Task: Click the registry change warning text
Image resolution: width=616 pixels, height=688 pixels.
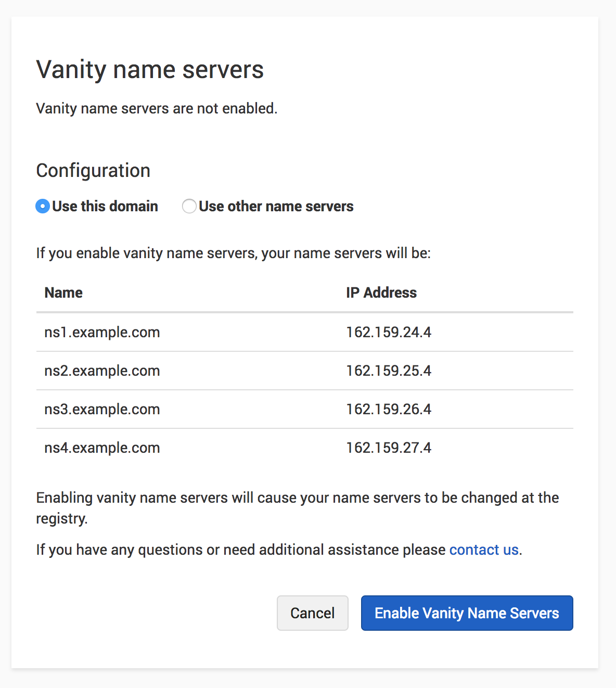Action: pyautogui.click(x=297, y=498)
